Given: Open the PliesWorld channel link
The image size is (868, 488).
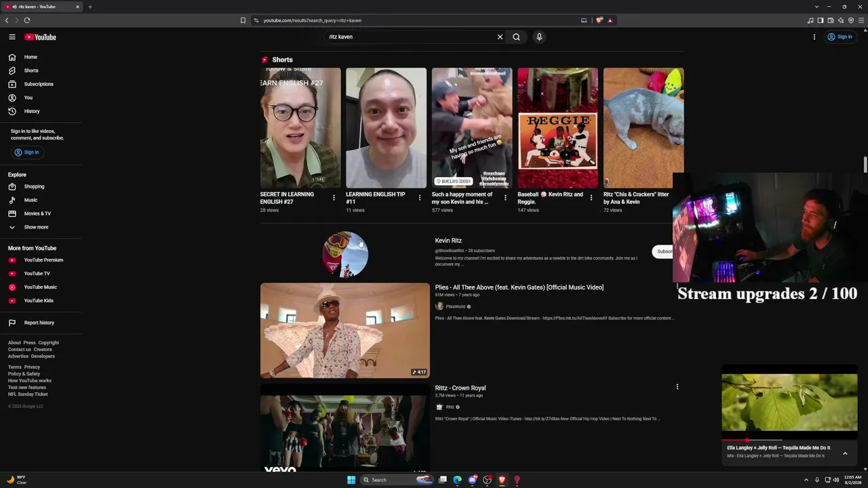Looking at the screenshot, I should [456, 307].
